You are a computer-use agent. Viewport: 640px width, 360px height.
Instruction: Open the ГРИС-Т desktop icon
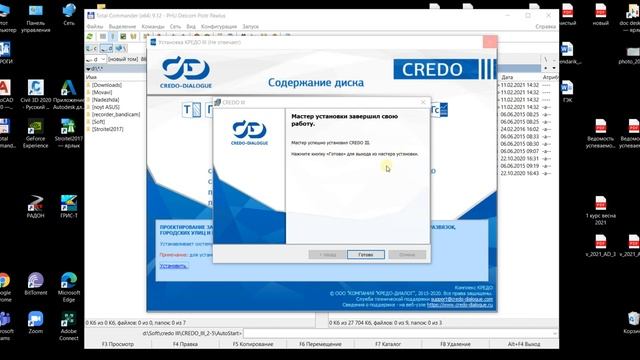[69, 206]
